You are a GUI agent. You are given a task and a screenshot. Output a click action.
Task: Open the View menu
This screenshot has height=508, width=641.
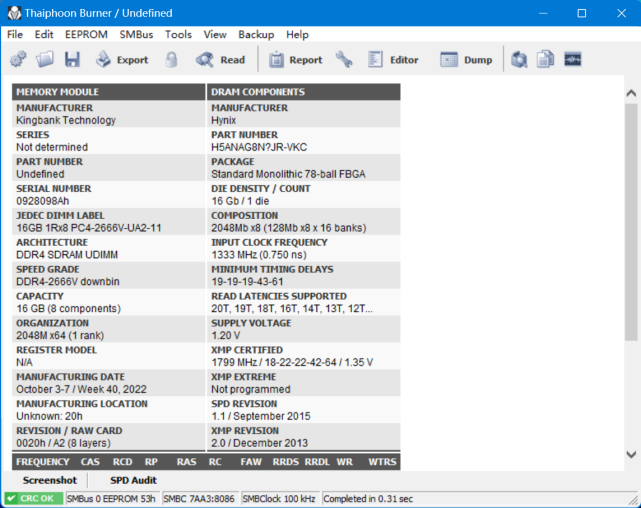[x=215, y=34]
